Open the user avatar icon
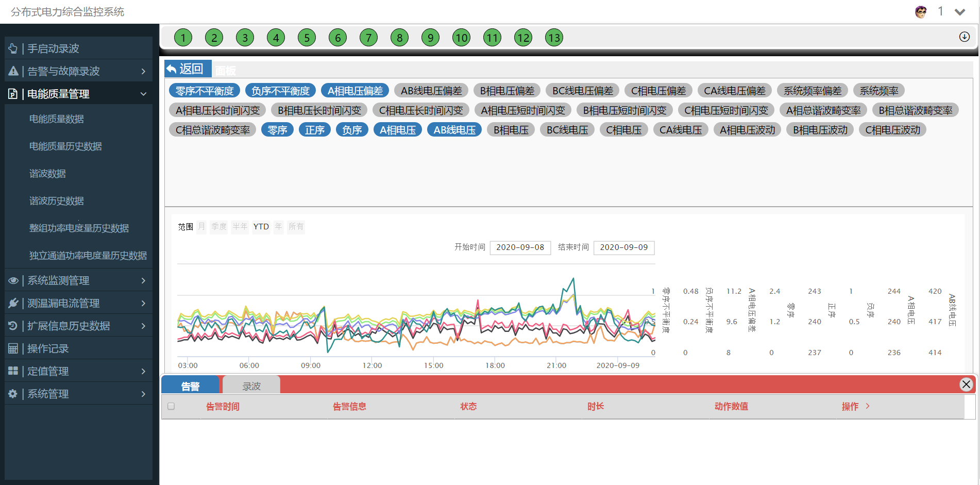980x485 pixels. click(920, 12)
